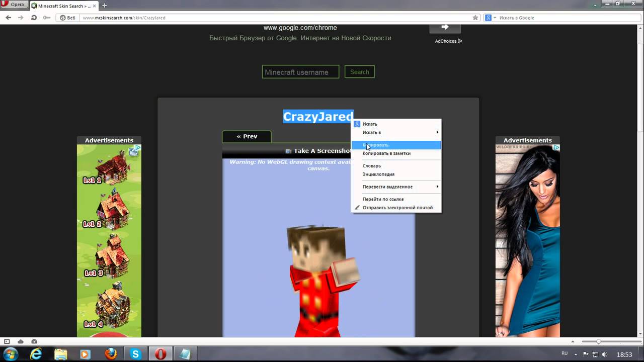The width and height of the screenshot is (644, 362).
Task: Click the selected CrazyJared heading
Action: pyautogui.click(x=318, y=117)
